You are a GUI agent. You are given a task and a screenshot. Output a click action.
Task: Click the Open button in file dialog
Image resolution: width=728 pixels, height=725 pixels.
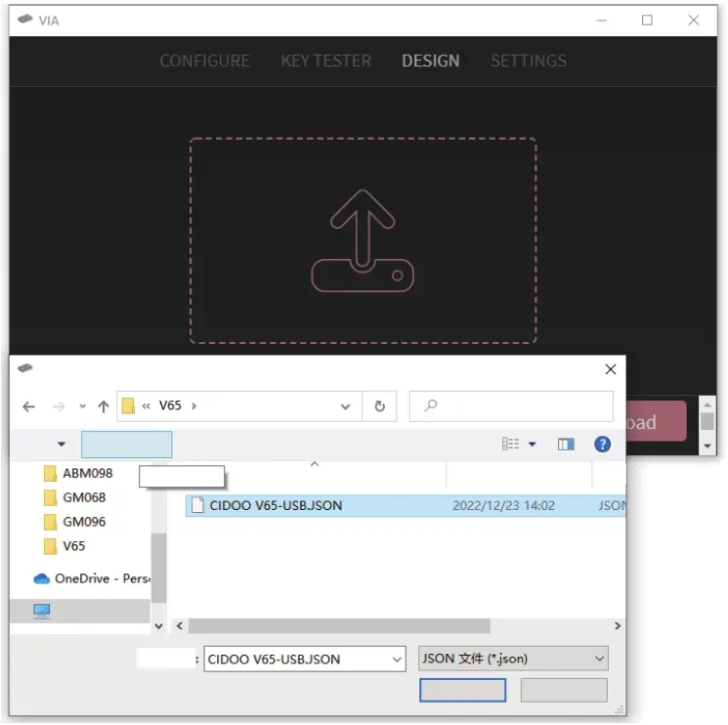[462, 690]
